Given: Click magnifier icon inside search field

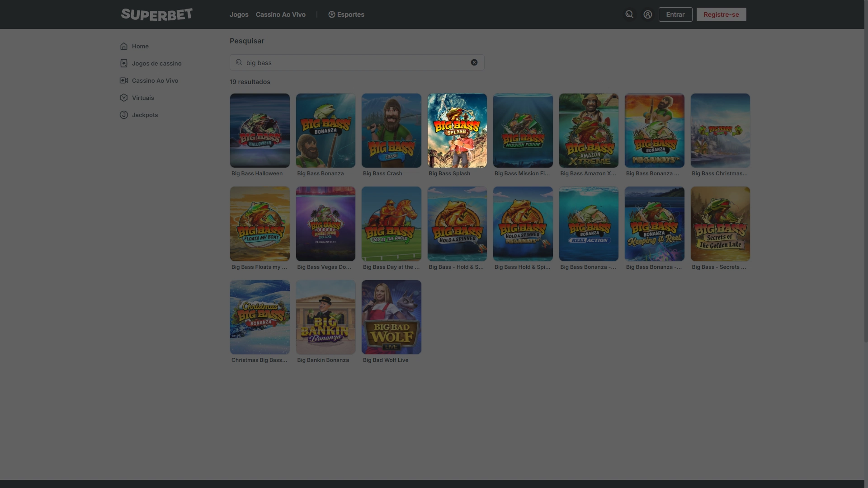Looking at the screenshot, I should tap(239, 62).
